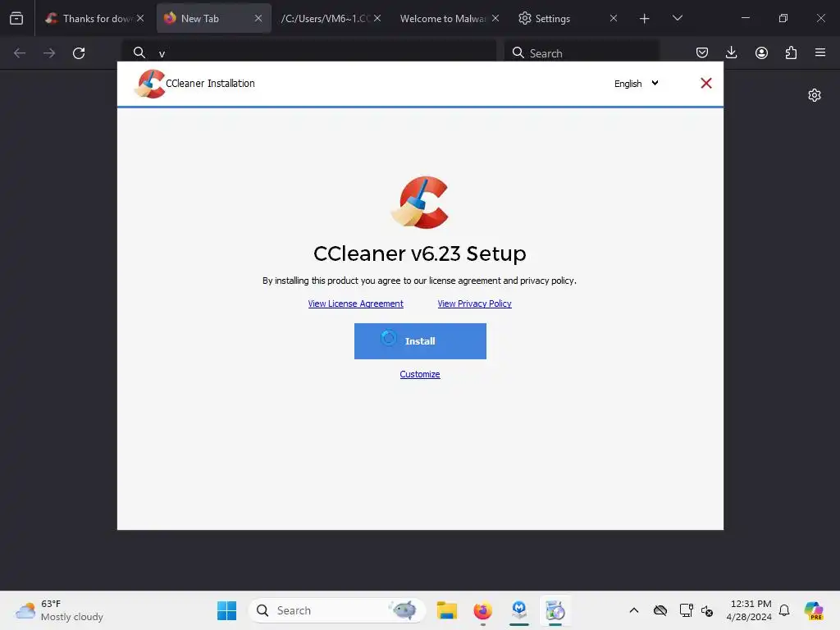
Task: Open the Customize link
Action: point(419,374)
